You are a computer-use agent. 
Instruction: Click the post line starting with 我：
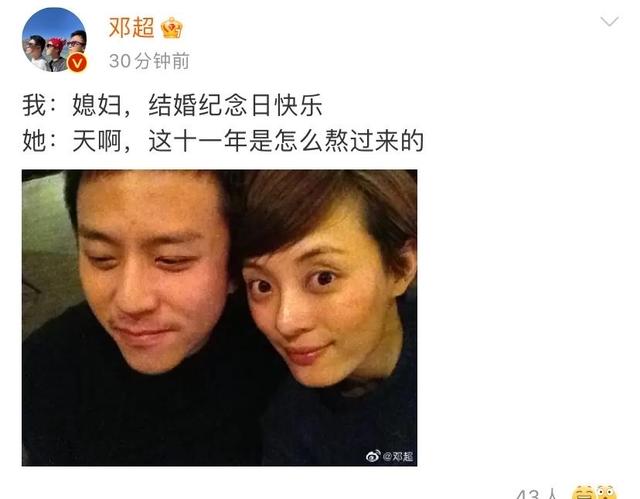[172, 105]
